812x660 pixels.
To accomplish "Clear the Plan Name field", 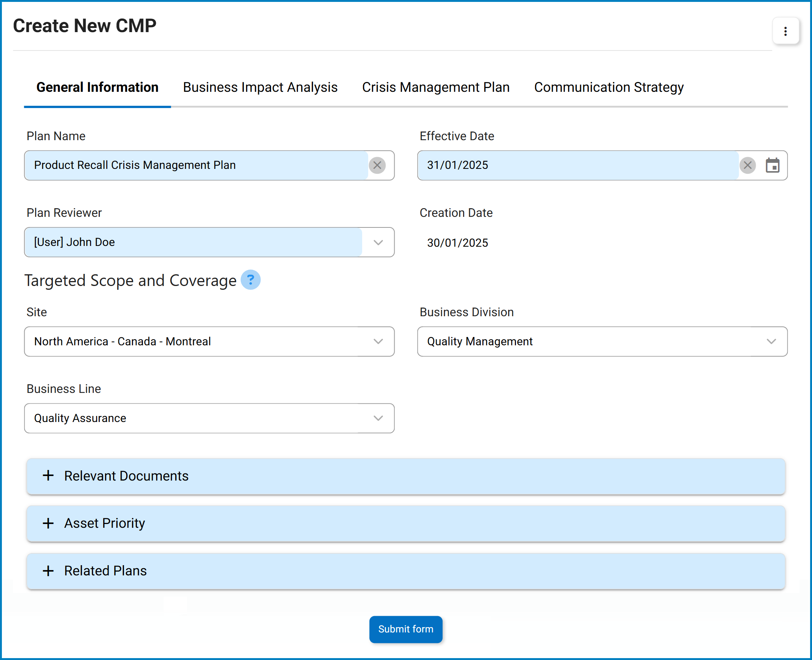I will click(377, 165).
